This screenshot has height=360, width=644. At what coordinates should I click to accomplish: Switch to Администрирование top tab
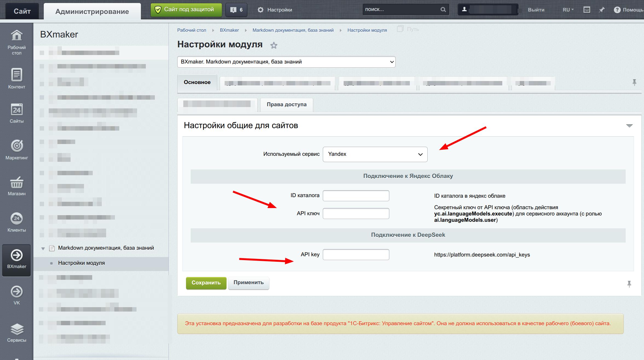click(92, 11)
